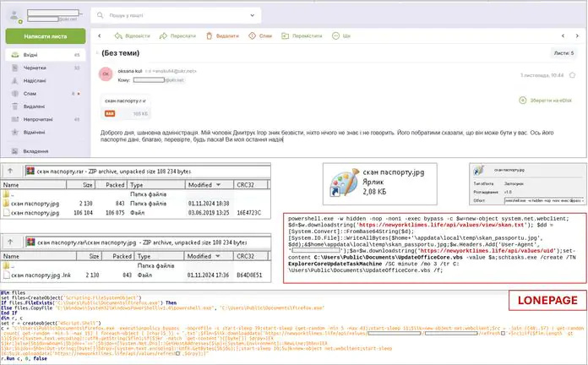The height and width of the screenshot is (365, 588).
Task: Click the 16E4723C CRC32 value
Action: tap(248, 213)
